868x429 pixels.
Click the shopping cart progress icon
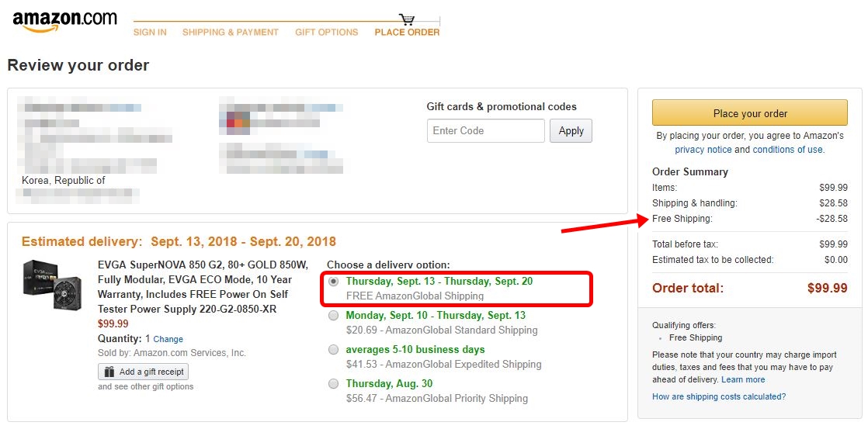[407, 19]
